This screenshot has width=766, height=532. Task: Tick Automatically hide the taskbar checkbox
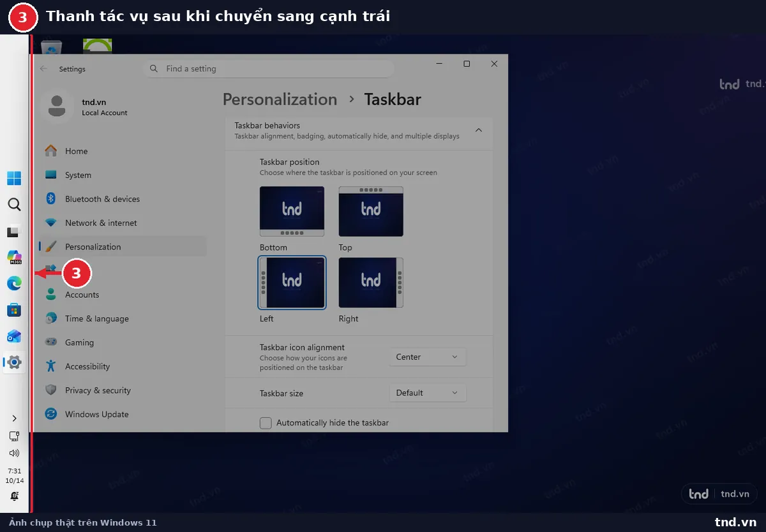click(x=266, y=423)
